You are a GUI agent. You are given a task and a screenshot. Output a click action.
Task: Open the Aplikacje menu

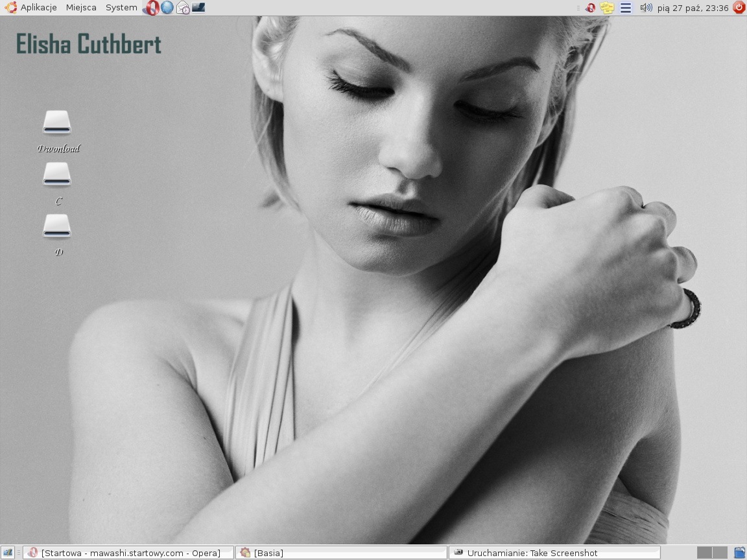39,8
